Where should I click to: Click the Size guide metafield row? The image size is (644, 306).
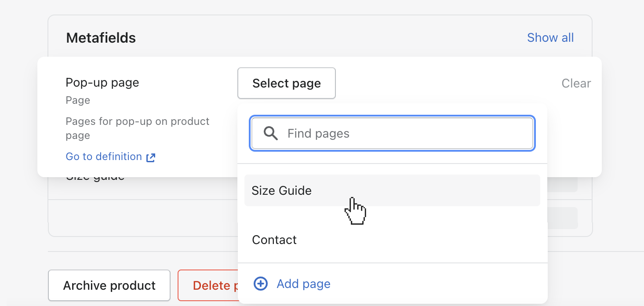(95, 175)
